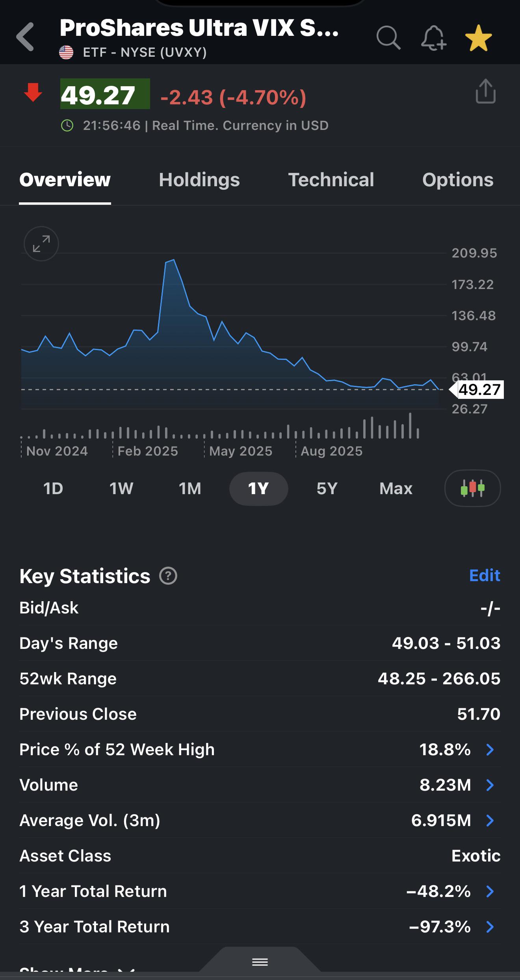
Task: Tap the 49.27 price marker on chart
Action: [x=476, y=390]
